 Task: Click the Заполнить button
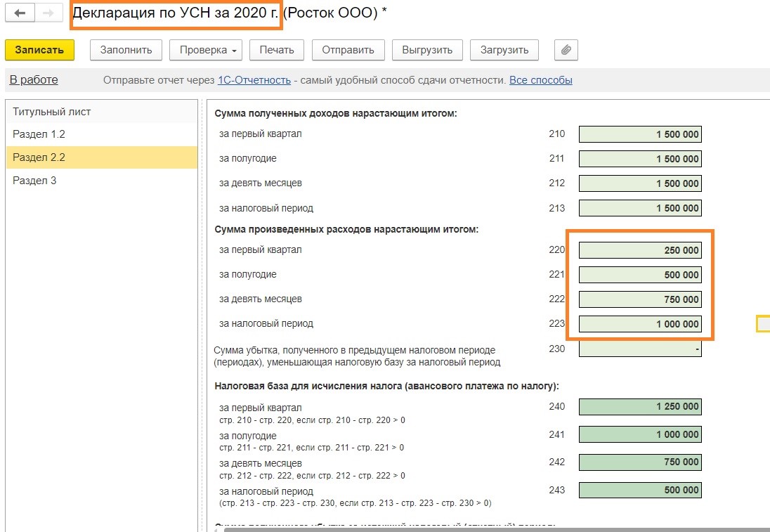point(126,50)
